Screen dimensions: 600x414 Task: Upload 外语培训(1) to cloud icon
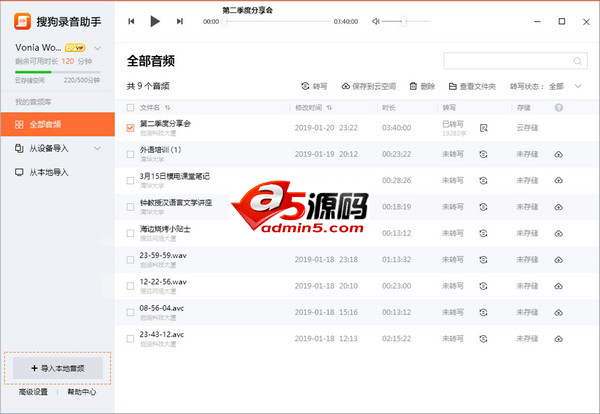[x=559, y=155]
